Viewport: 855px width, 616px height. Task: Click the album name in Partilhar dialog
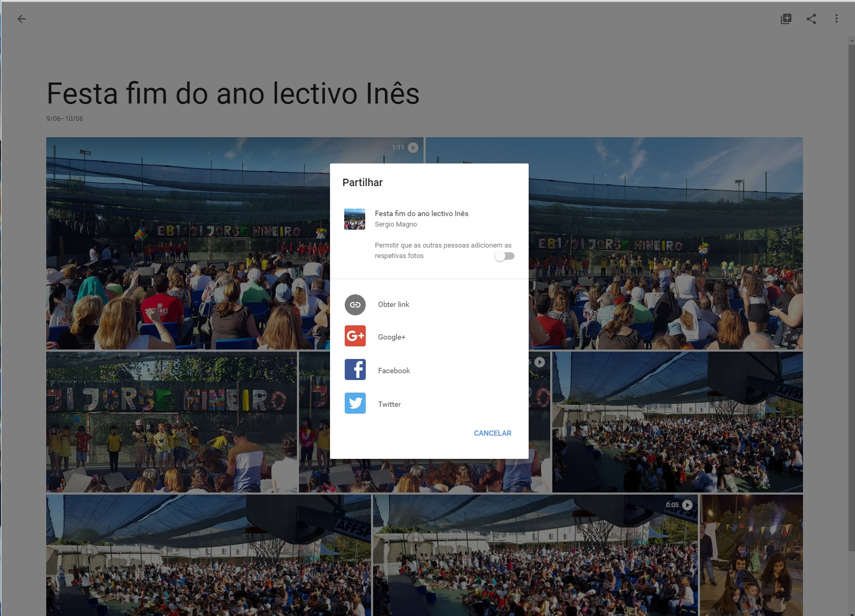pyautogui.click(x=421, y=213)
